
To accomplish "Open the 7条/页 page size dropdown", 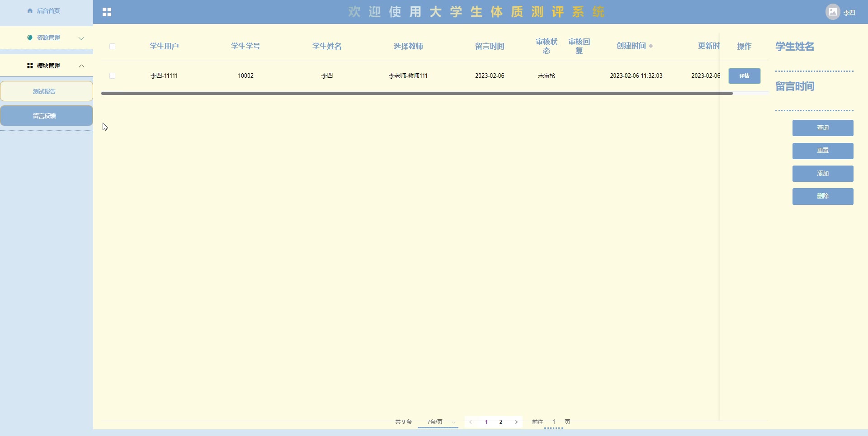I will (438, 422).
